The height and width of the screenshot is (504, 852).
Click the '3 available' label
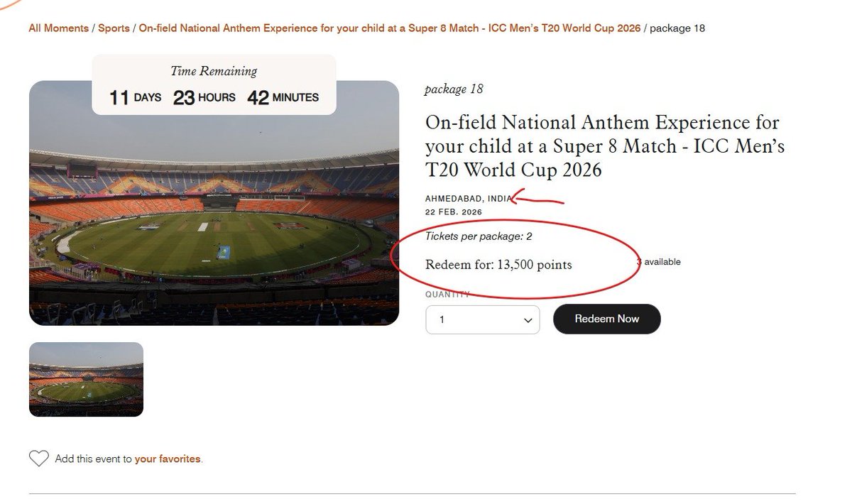[660, 262]
